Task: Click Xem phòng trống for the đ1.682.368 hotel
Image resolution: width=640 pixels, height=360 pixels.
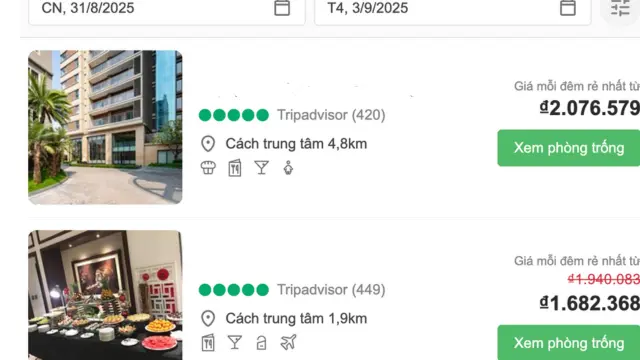Action: (x=569, y=342)
